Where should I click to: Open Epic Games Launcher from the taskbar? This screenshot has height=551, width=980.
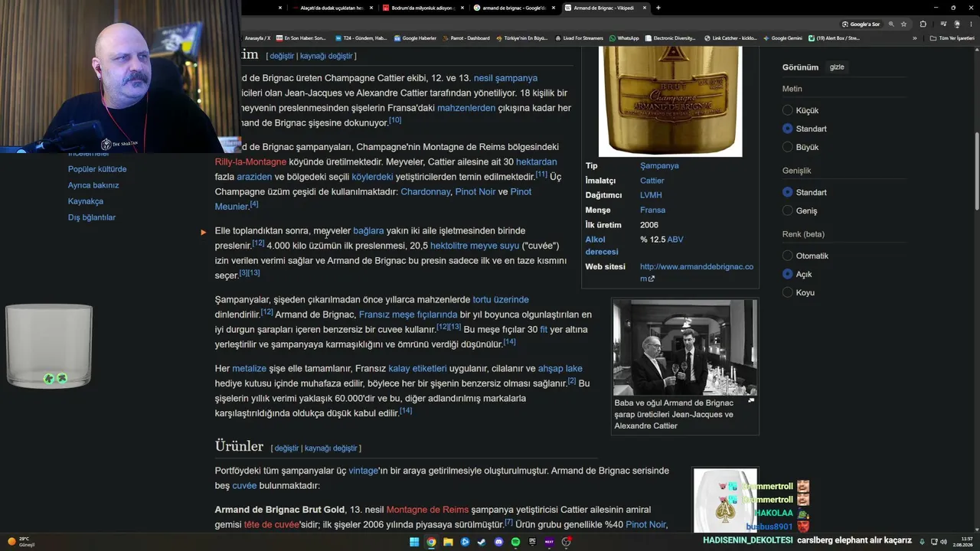click(532, 542)
